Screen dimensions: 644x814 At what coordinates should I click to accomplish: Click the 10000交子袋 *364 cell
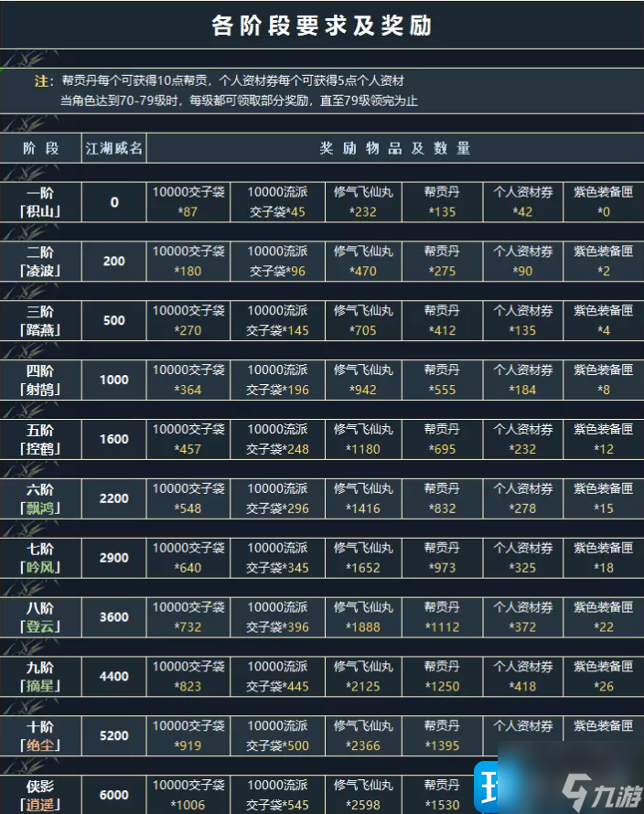[x=188, y=380]
